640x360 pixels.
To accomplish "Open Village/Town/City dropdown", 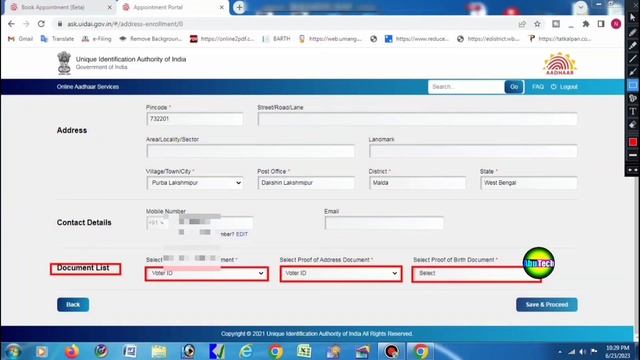I will click(195, 183).
